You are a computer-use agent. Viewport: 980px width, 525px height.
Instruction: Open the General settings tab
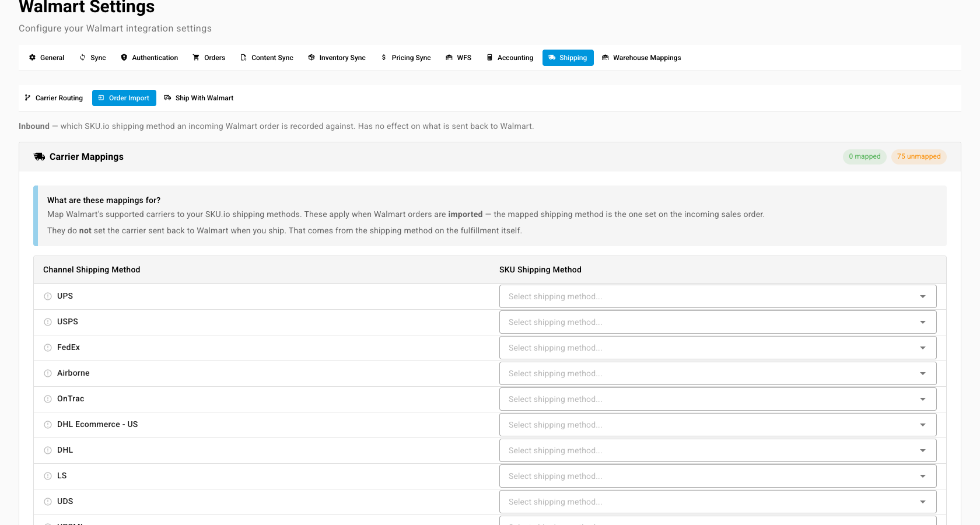(47, 58)
